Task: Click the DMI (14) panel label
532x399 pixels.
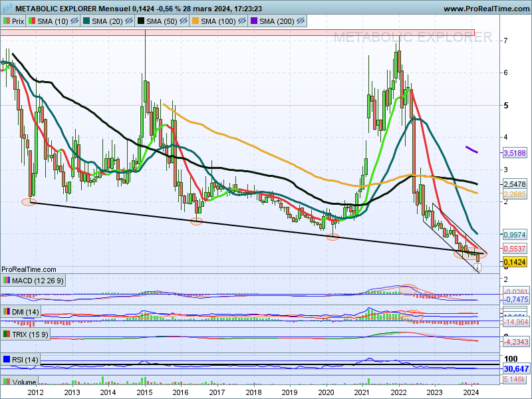Action: [25, 312]
